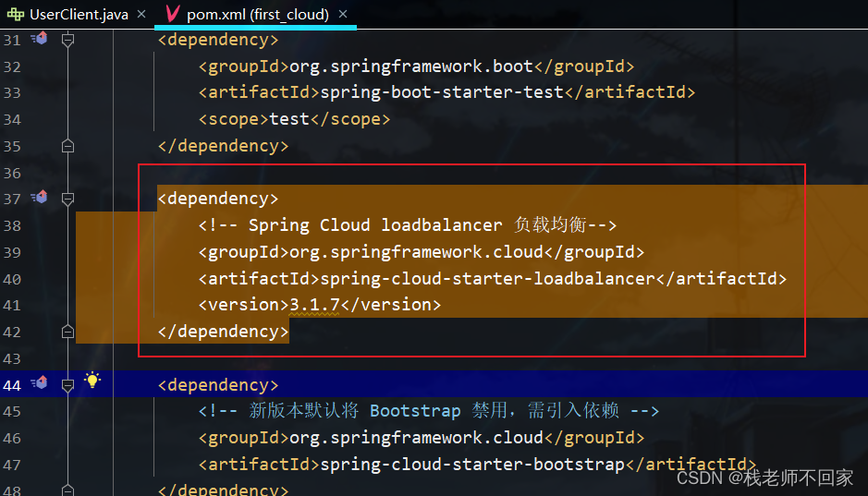The image size is (868, 496).
Task: Click org.springframework.cloud groupId on line 39
Action: coord(416,252)
